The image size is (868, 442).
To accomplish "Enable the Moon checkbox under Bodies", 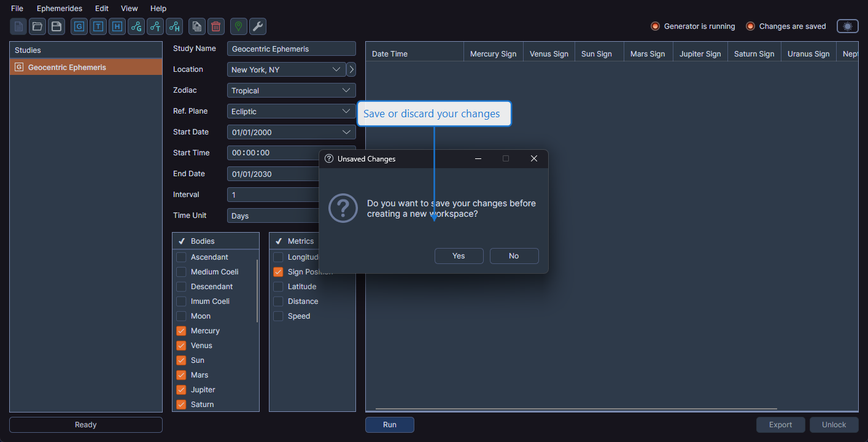I will [182, 316].
